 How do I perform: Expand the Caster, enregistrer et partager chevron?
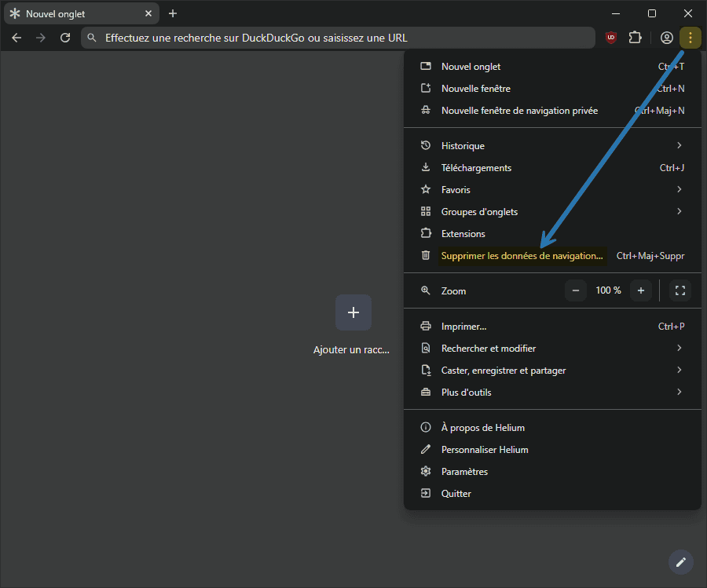click(x=679, y=370)
